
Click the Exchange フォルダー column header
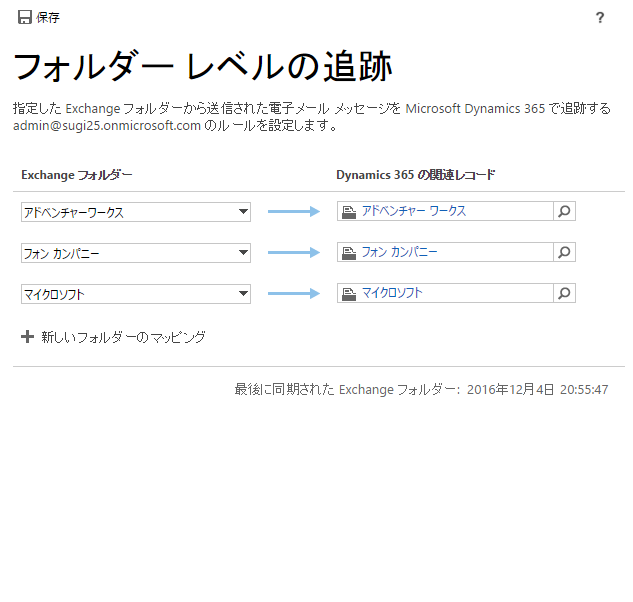pos(77,175)
